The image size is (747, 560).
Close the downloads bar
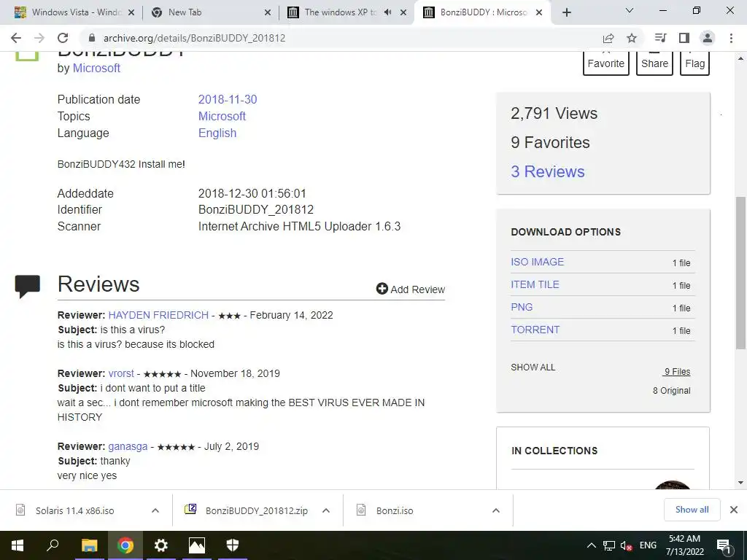click(x=734, y=510)
